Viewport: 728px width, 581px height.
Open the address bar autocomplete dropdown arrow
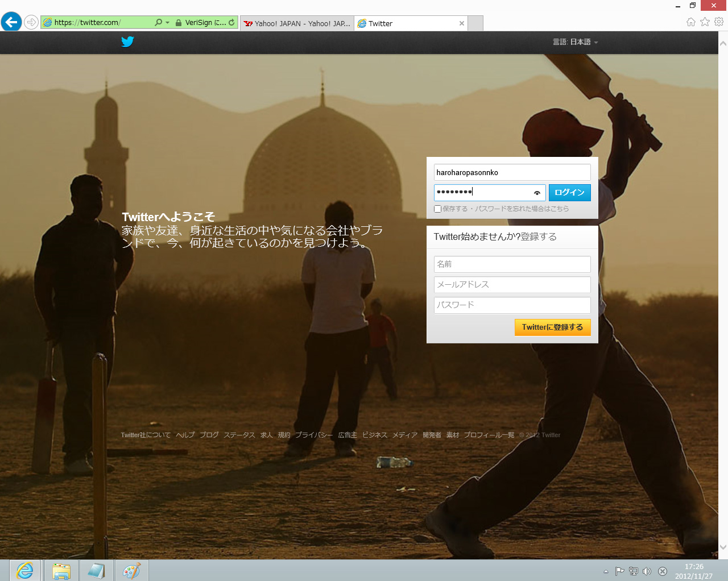[x=167, y=23]
